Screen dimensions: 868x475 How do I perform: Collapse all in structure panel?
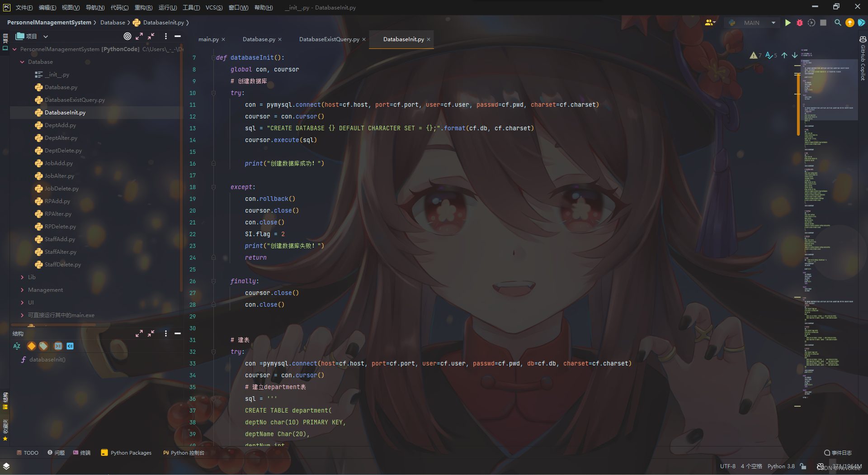click(x=151, y=333)
